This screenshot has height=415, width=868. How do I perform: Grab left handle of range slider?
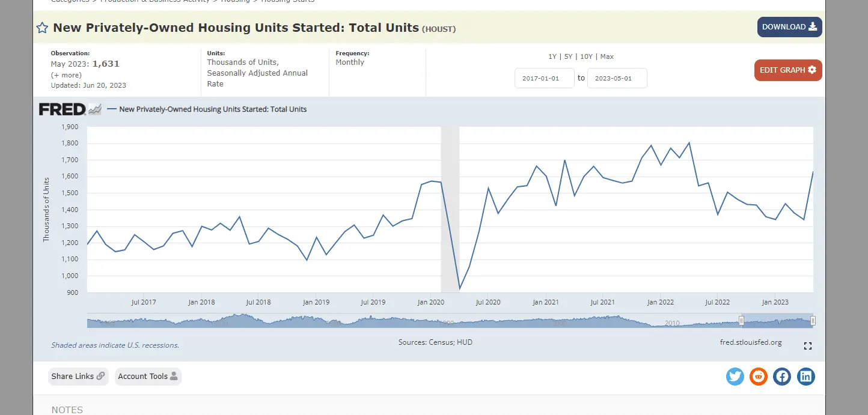[x=741, y=321]
